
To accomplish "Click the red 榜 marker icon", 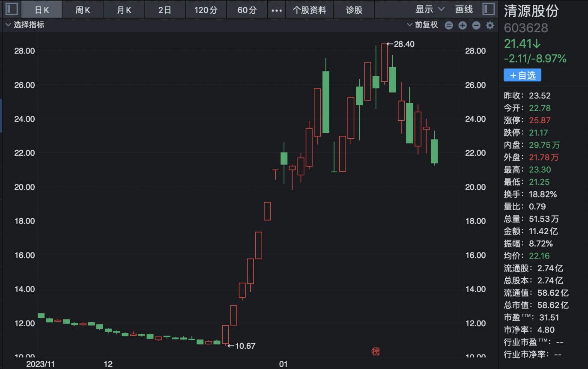I will (x=376, y=352).
